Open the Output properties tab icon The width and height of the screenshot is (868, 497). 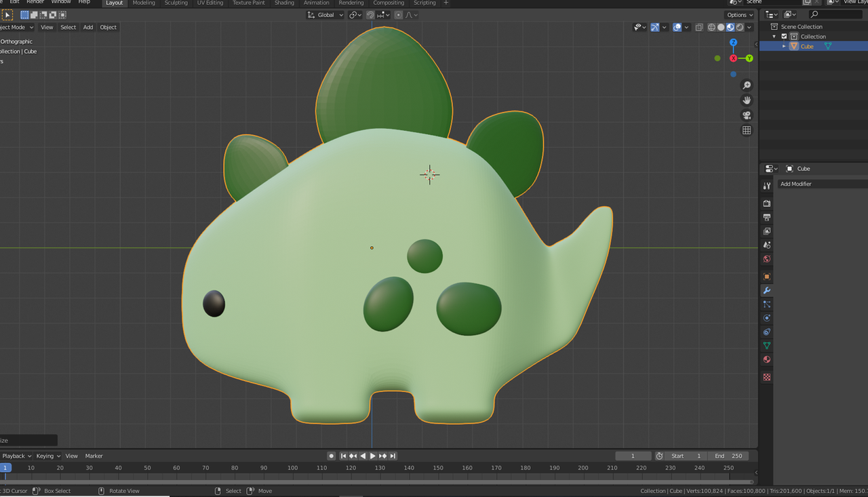pos(767,218)
